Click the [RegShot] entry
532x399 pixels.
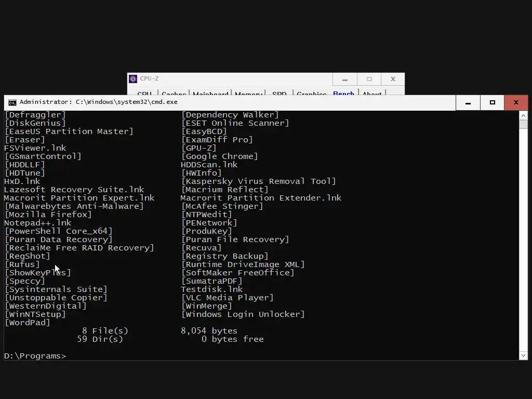(x=27, y=256)
